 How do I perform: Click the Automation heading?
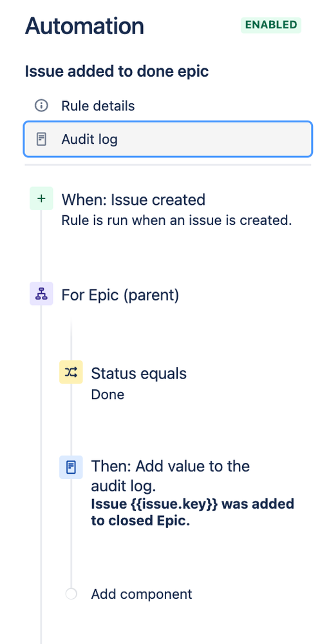coord(84,26)
